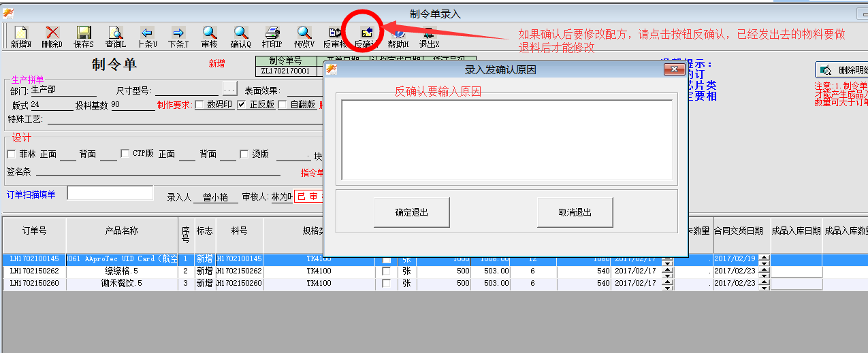Save with the 保存S toolbar icon

coord(84,37)
